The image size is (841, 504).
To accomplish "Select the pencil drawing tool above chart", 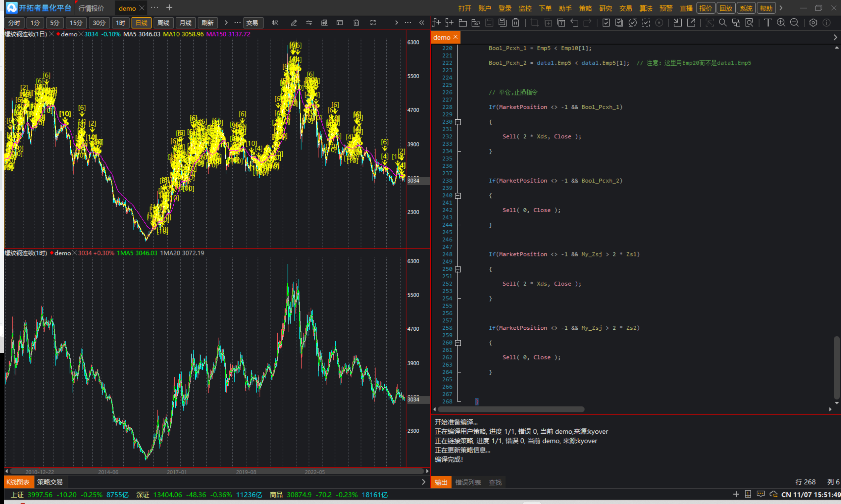I will coord(294,23).
